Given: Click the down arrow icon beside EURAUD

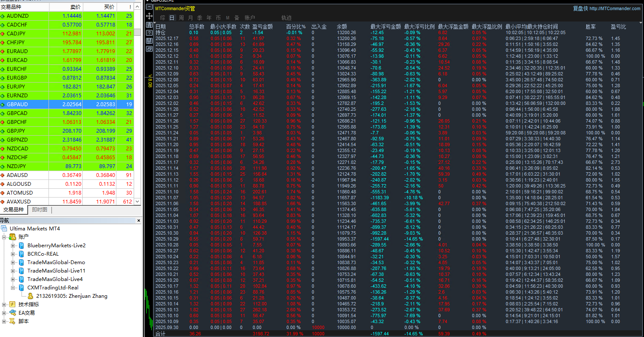Looking at the screenshot, I should pyautogui.click(x=3, y=51).
